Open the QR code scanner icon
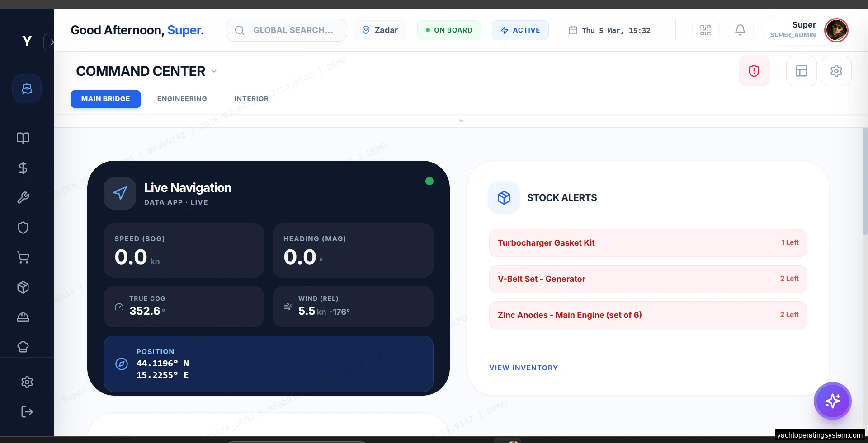This screenshot has width=868, height=443. 705,30
